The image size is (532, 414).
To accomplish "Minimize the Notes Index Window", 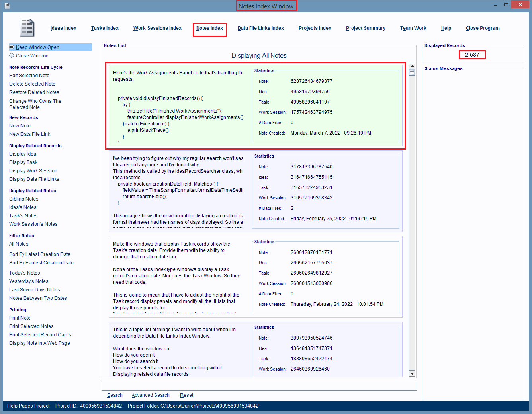I will coord(496,5).
